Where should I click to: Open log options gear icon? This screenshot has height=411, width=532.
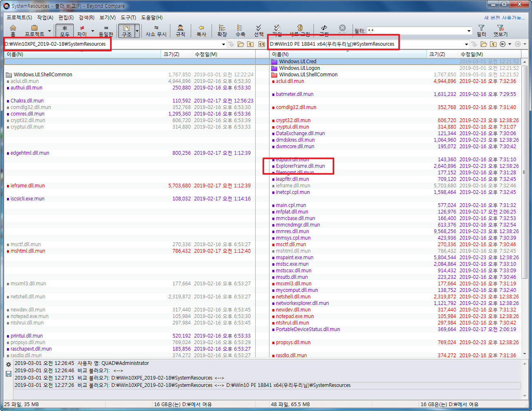[x=9, y=364]
